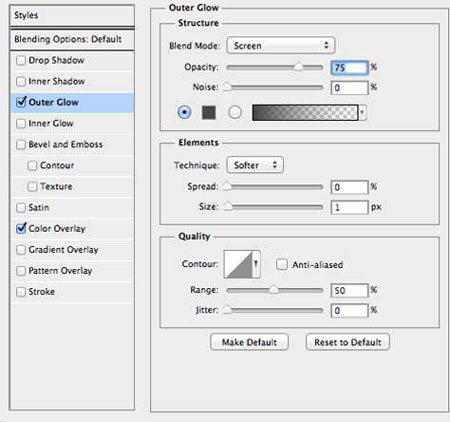The width and height of the screenshot is (450, 422).
Task: Select the gradient radio button
Action: (x=235, y=112)
